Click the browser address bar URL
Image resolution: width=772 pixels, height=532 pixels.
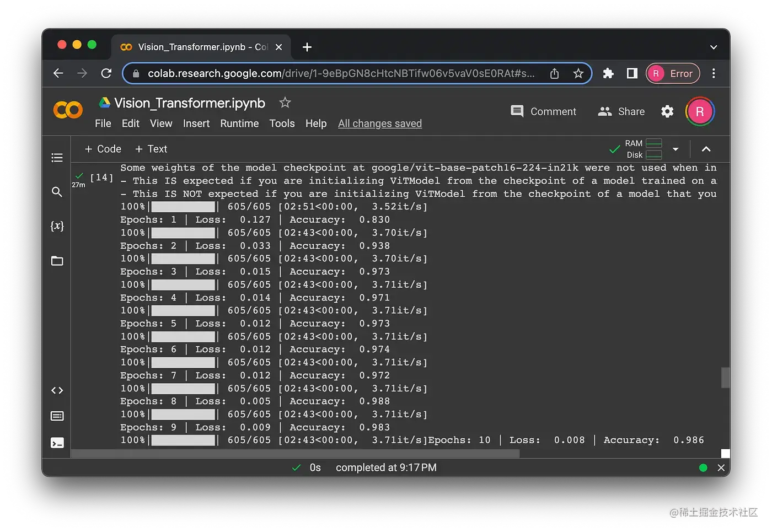click(x=341, y=73)
